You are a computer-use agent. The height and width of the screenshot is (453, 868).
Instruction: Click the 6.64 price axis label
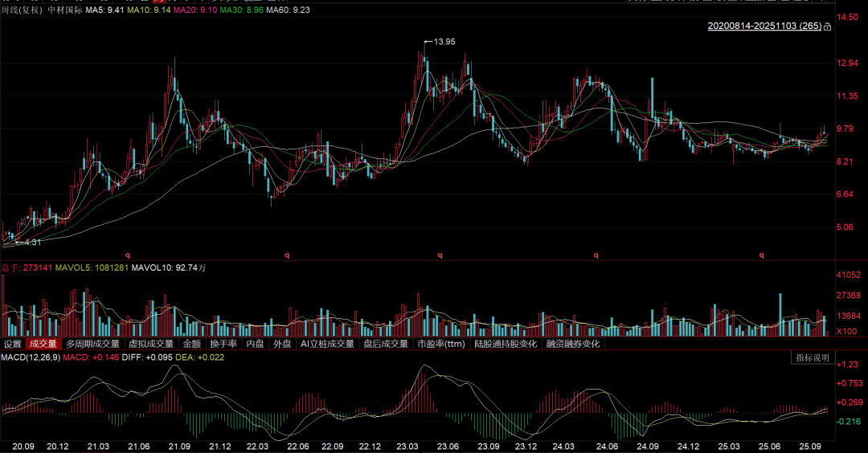click(x=845, y=194)
